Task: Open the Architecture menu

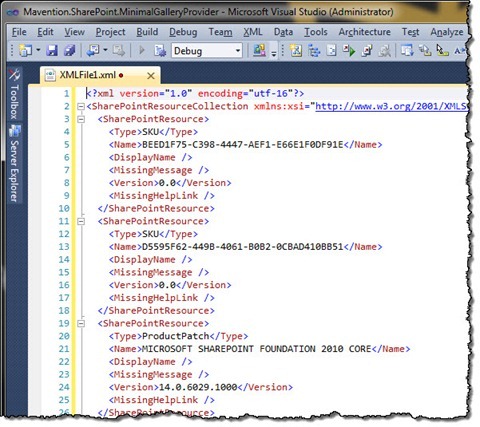Action: tap(364, 32)
